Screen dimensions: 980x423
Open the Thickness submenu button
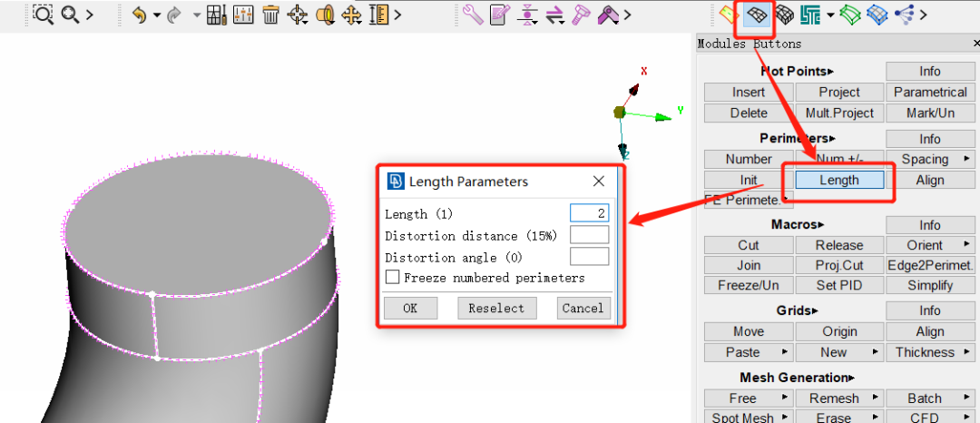tap(930, 352)
